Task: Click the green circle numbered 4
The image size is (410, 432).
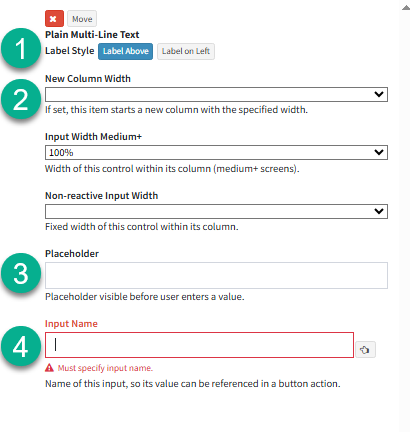Action: (x=21, y=346)
